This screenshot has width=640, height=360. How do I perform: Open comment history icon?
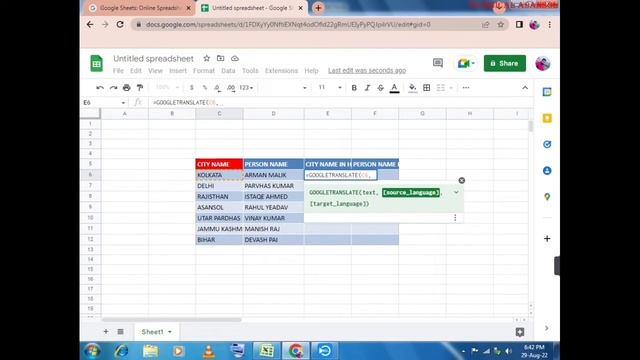coord(438,63)
